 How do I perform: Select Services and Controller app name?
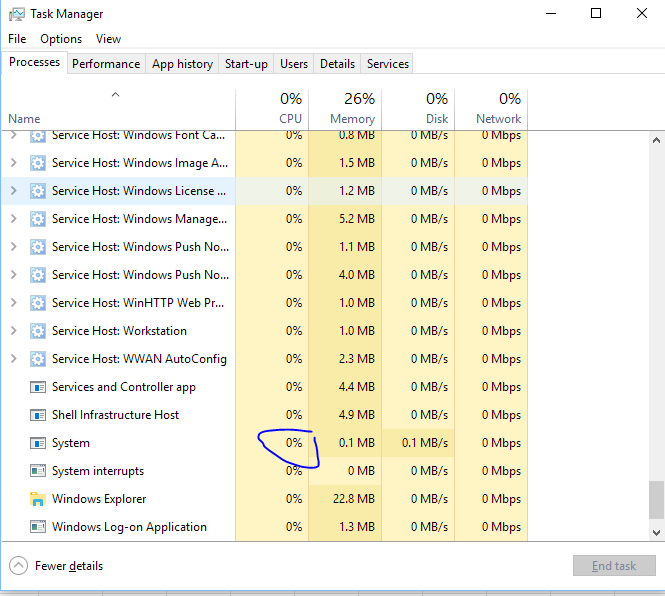pyautogui.click(x=123, y=387)
